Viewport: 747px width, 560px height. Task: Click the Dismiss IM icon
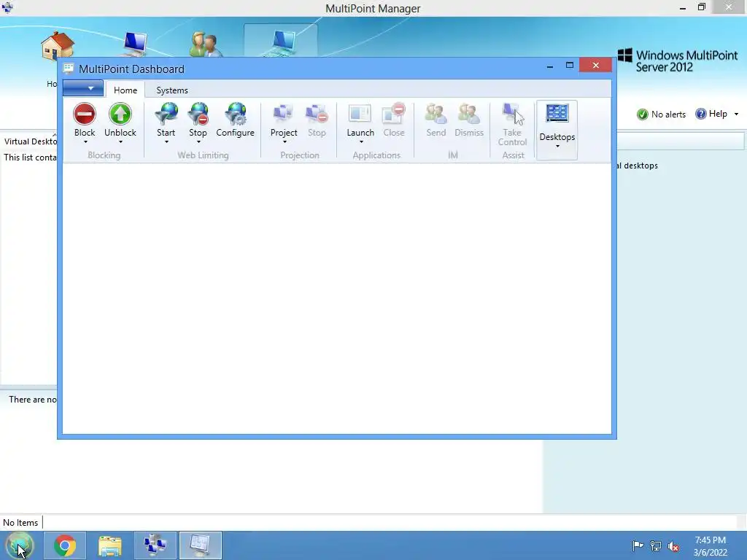click(469, 114)
